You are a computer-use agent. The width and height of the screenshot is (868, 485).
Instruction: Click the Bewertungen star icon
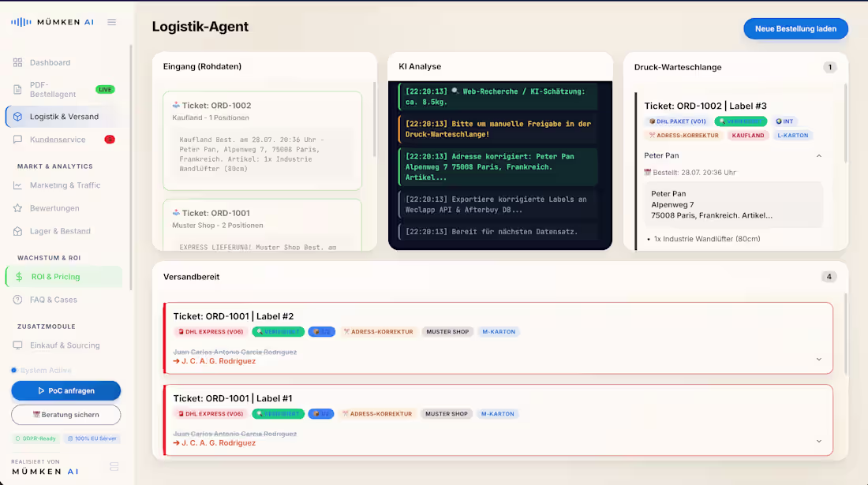point(17,208)
